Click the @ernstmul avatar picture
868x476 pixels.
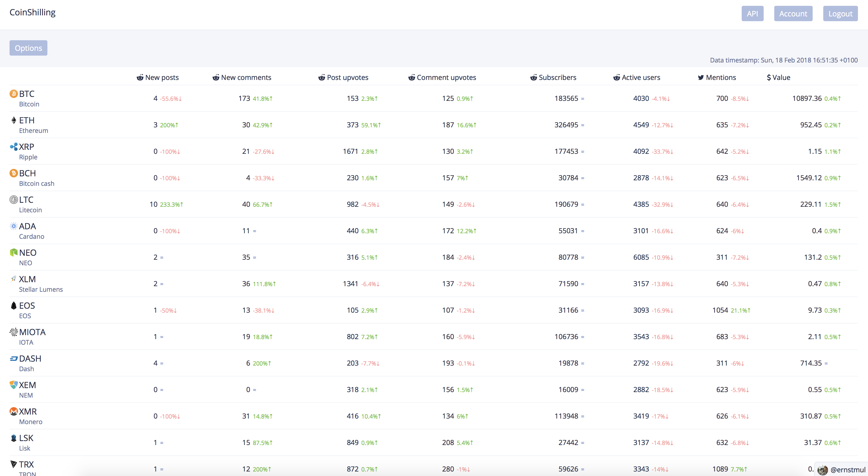pos(822,470)
